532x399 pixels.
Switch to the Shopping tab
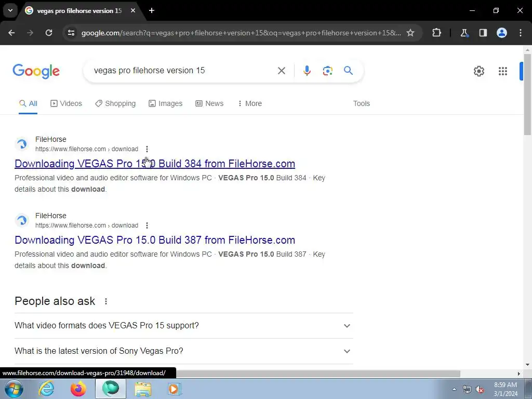click(115, 103)
